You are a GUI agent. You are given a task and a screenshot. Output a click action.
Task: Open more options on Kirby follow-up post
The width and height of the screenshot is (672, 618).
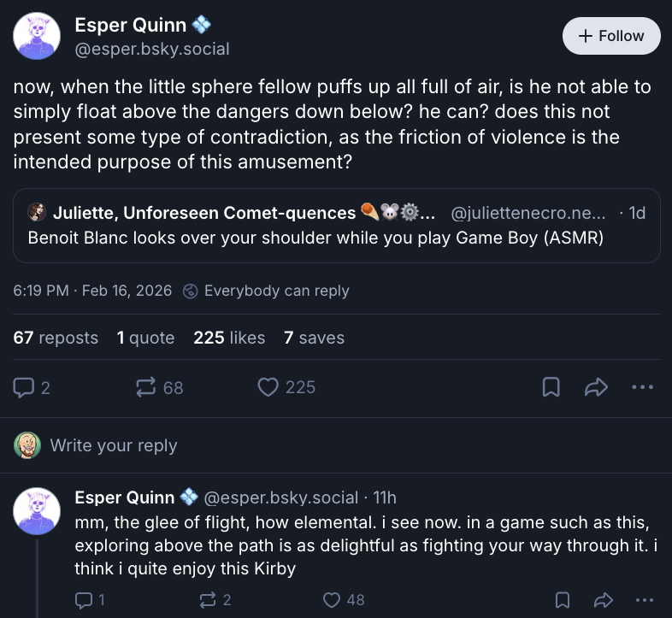[644, 600]
